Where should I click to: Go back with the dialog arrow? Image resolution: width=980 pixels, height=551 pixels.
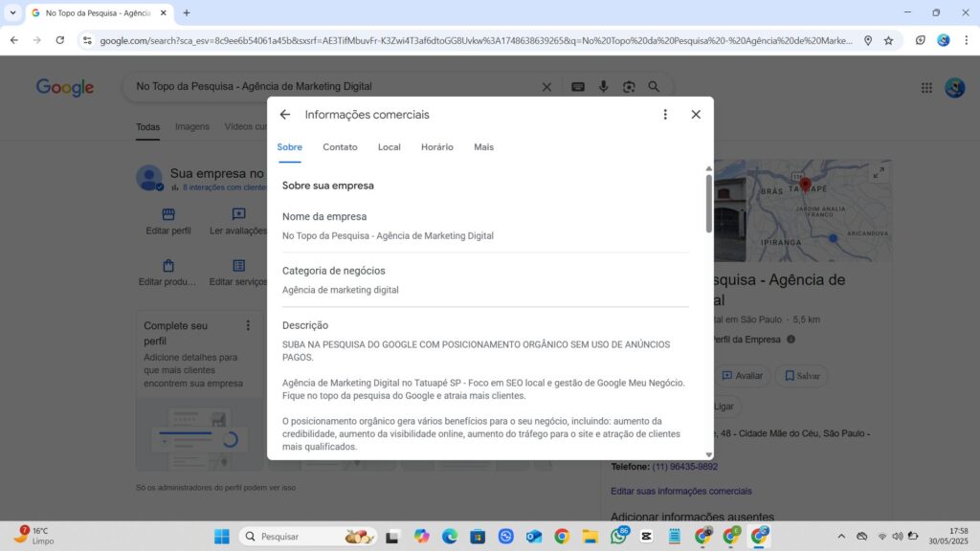tap(284, 114)
